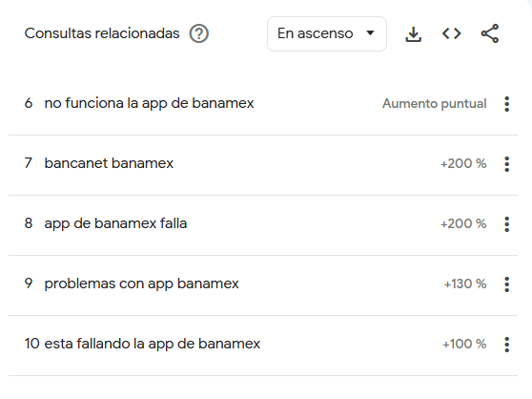The image size is (532, 399).
Task: Share the Consultas relacionadas widget
Action: pyautogui.click(x=490, y=33)
